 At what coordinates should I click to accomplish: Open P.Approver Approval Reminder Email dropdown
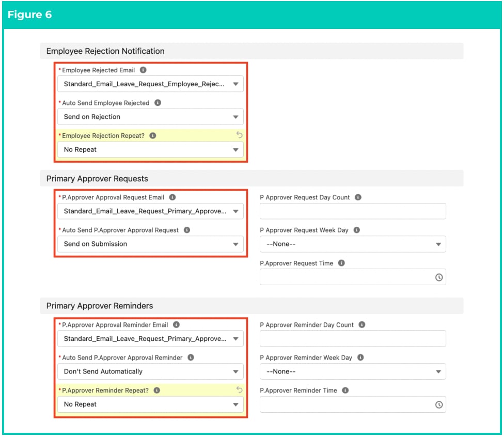(150, 339)
